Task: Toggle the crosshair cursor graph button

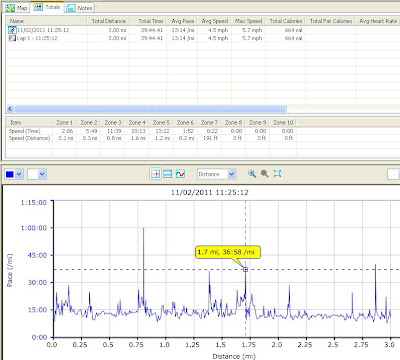Action: 155,174
